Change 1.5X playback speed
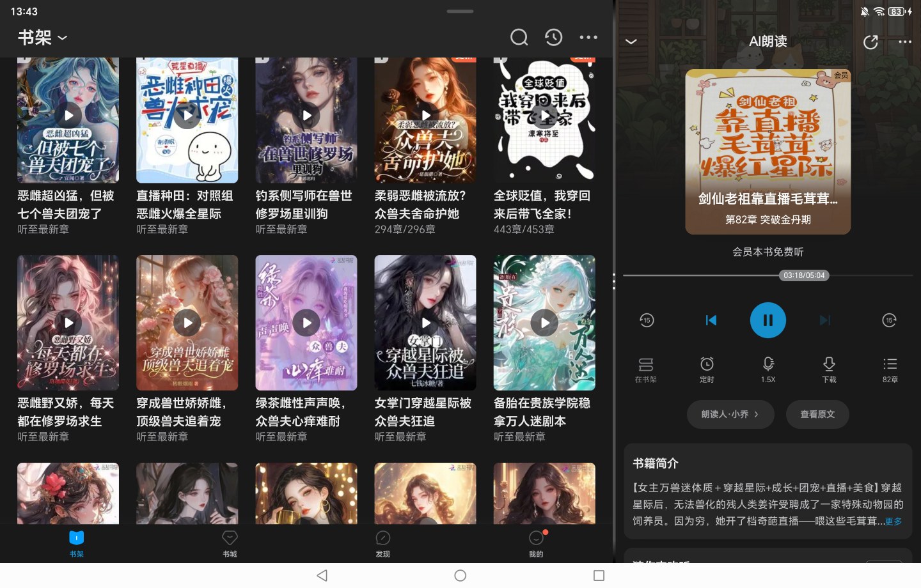The height and width of the screenshot is (588, 921). (x=768, y=370)
